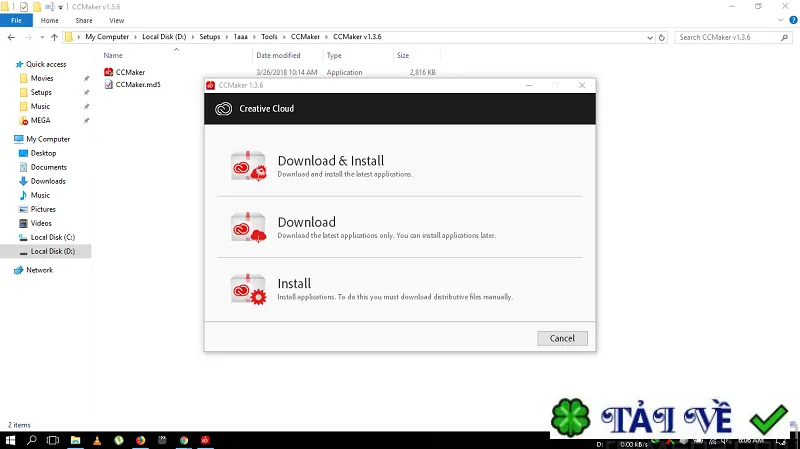Go up one folder level arrow

[55, 37]
